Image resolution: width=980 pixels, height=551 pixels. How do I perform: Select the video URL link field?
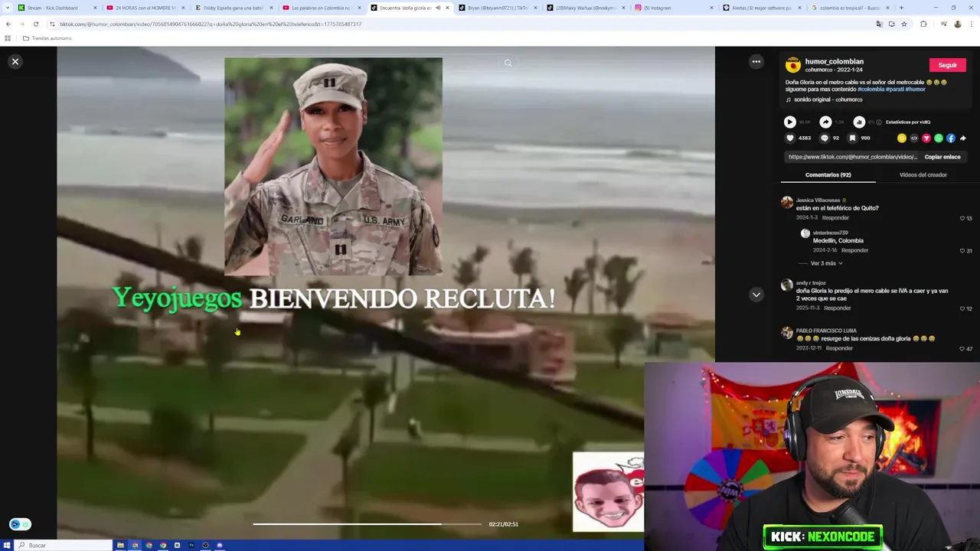pos(852,157)
